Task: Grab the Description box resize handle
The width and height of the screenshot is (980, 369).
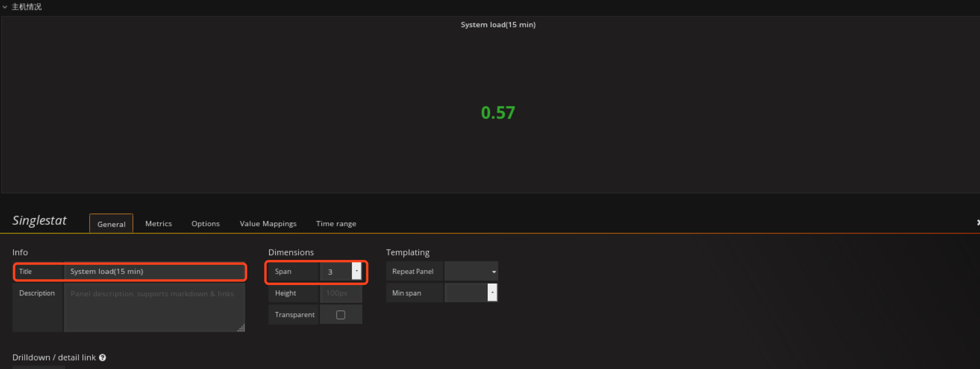Action: (241, 328)
